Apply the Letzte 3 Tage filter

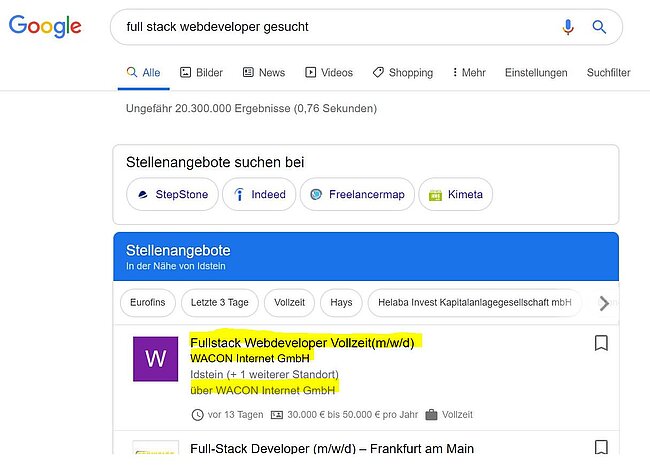tap(220, 302)
